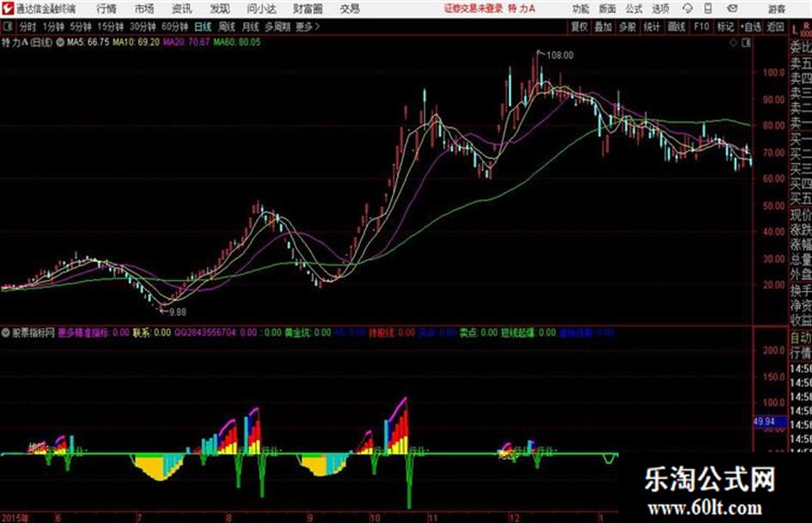
Task: Click the side panel toggle icon beside the diamond
Action: [746, 43]
